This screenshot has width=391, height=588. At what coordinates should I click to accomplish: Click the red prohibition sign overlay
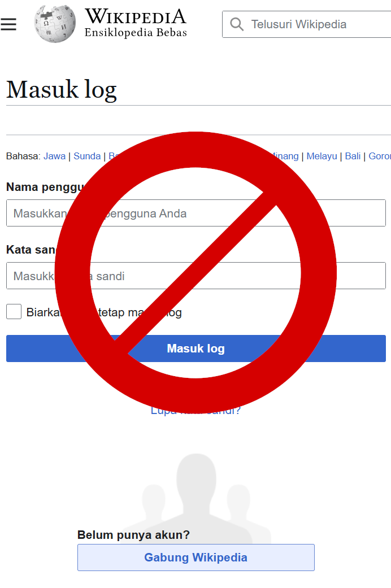click(195, 272)
